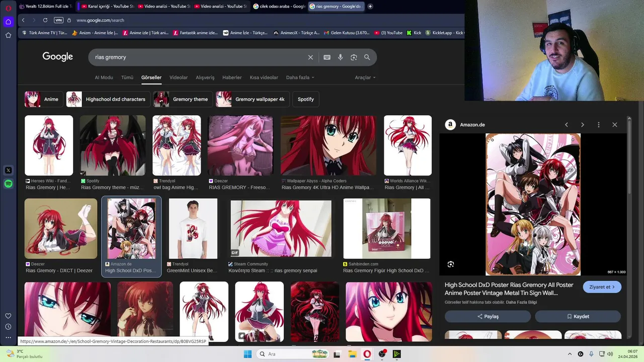Select the Alışveriş search tab
Screen dimensions: 644x362
coord(205,77)
